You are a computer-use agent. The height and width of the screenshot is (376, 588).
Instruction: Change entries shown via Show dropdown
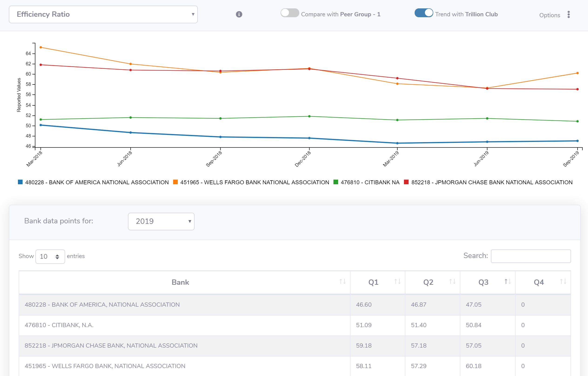[48, 256]
